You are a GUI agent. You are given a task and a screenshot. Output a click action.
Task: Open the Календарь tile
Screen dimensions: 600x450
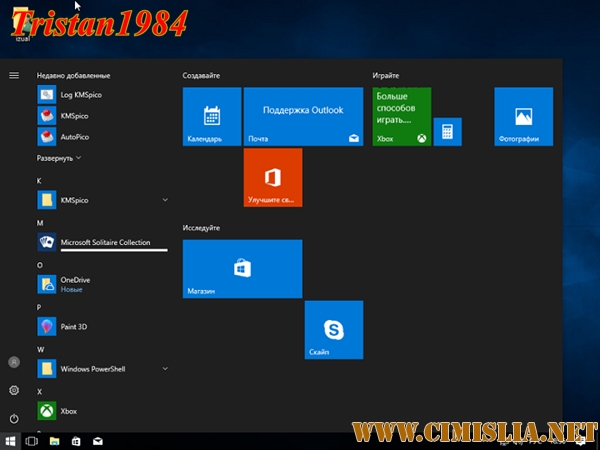point(212,116)
